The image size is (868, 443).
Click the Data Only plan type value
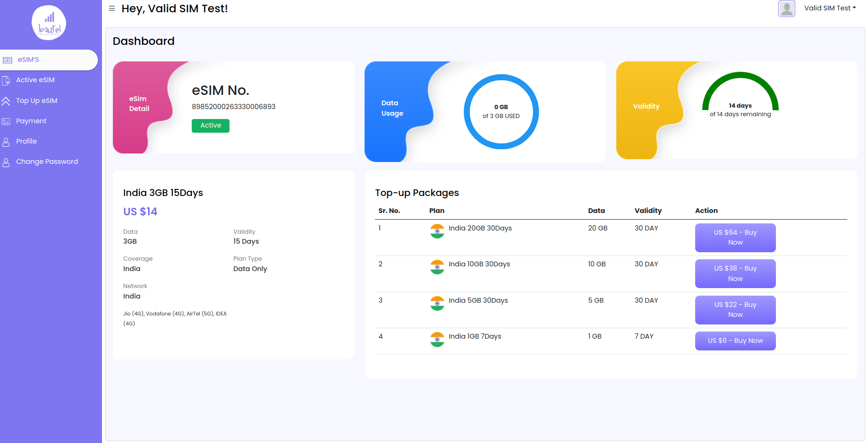(x=250, y=269)
